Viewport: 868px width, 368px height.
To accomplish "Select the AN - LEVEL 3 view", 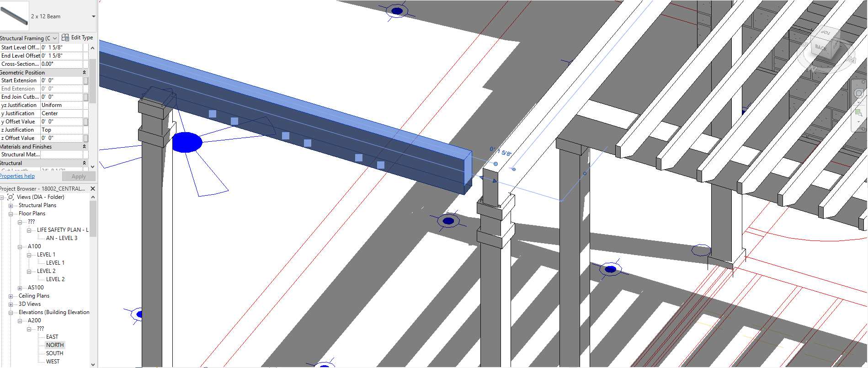I will tap(62, 238).
